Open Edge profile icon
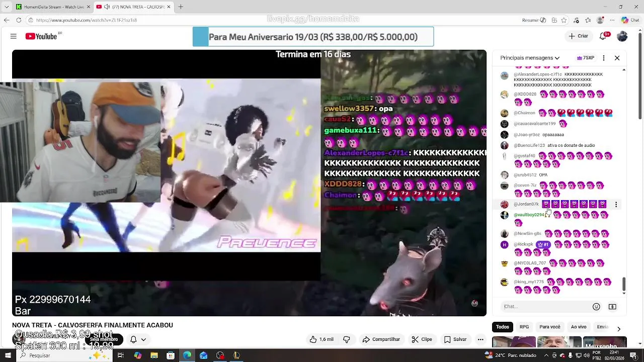 coord(600,20)
